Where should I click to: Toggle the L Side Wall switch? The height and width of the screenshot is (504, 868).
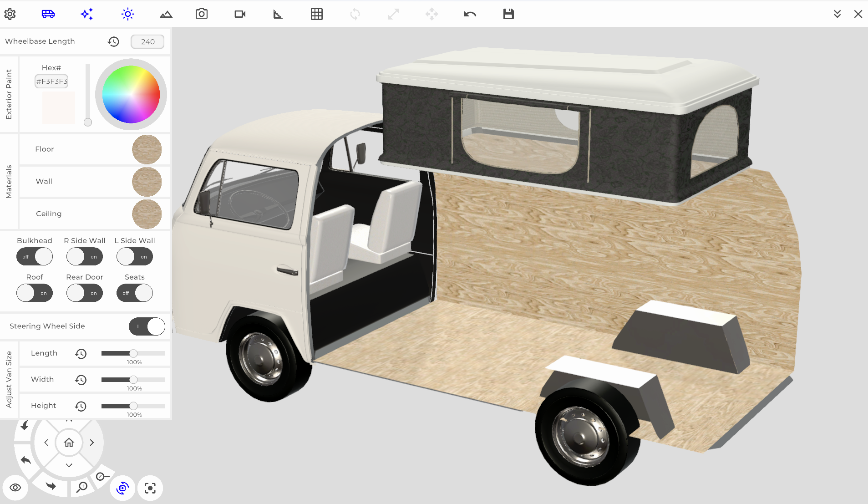135,256
